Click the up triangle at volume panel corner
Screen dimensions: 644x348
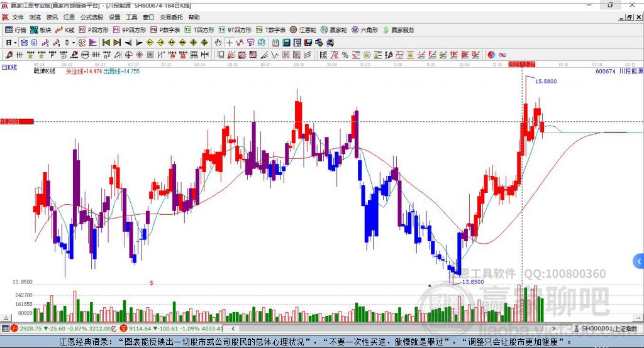(6, 318)
